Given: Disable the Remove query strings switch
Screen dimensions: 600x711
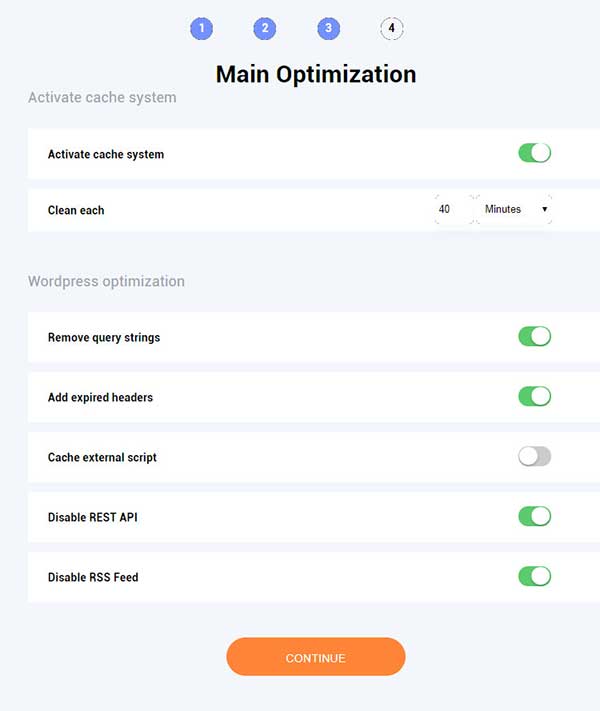Looking at the screenshot, I should pyautogui.click(x=534, y=336).
